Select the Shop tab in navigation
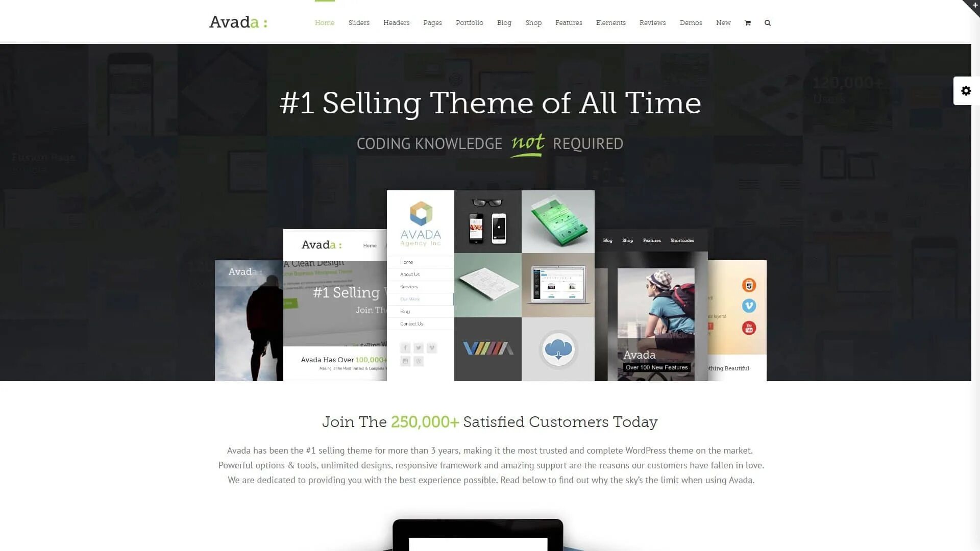 coord(534,22)
